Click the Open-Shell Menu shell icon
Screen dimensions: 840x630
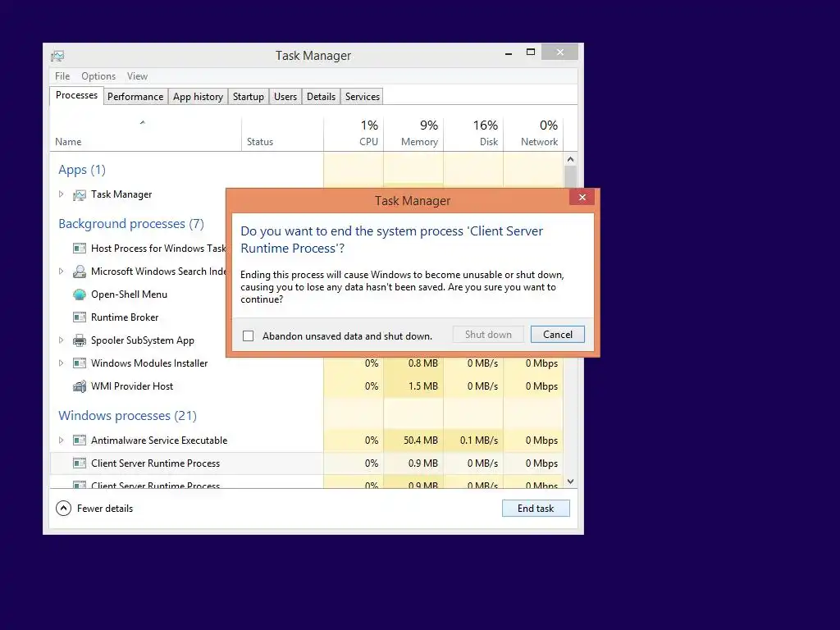pos(80,294)
